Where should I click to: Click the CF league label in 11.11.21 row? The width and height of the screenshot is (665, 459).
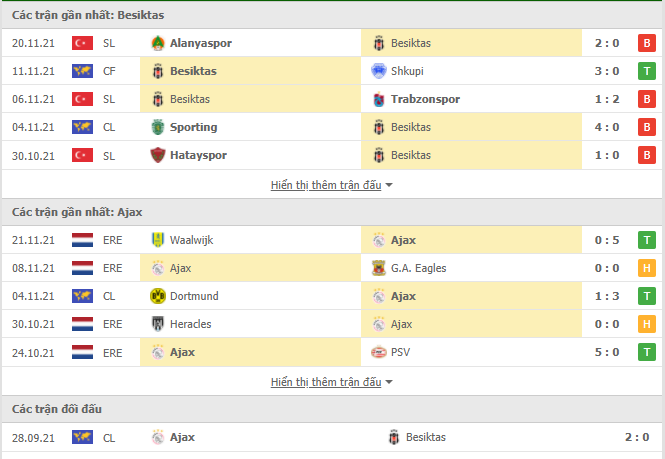109,71
